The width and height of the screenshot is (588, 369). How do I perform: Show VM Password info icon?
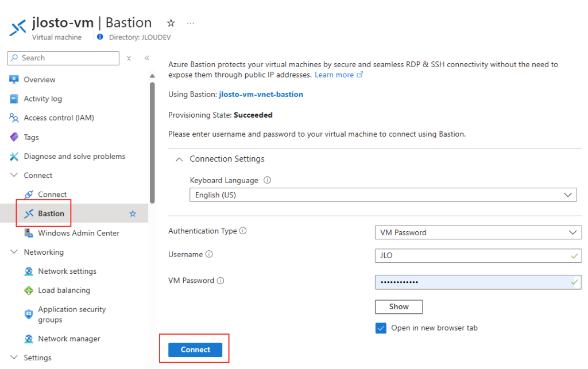pos(220,281)
